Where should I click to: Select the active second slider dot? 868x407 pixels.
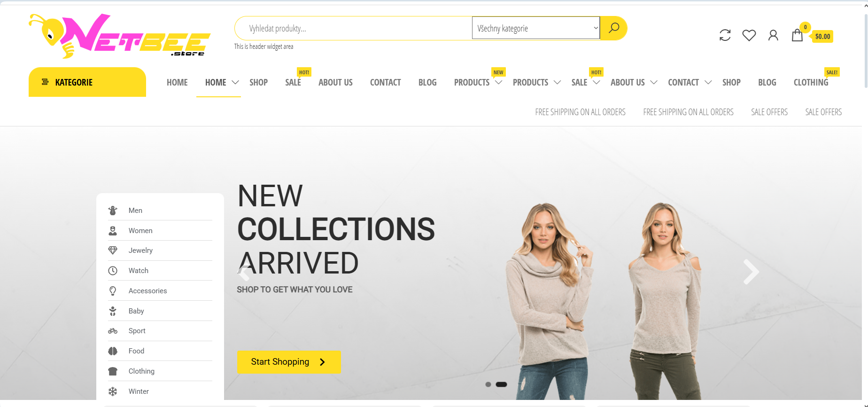pos(501,384)
